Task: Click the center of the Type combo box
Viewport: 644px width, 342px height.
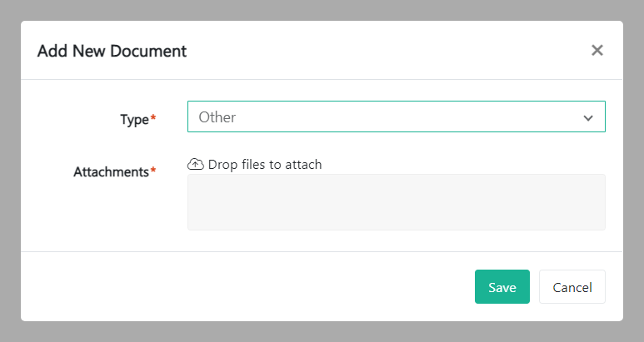Action: [396, 117]
